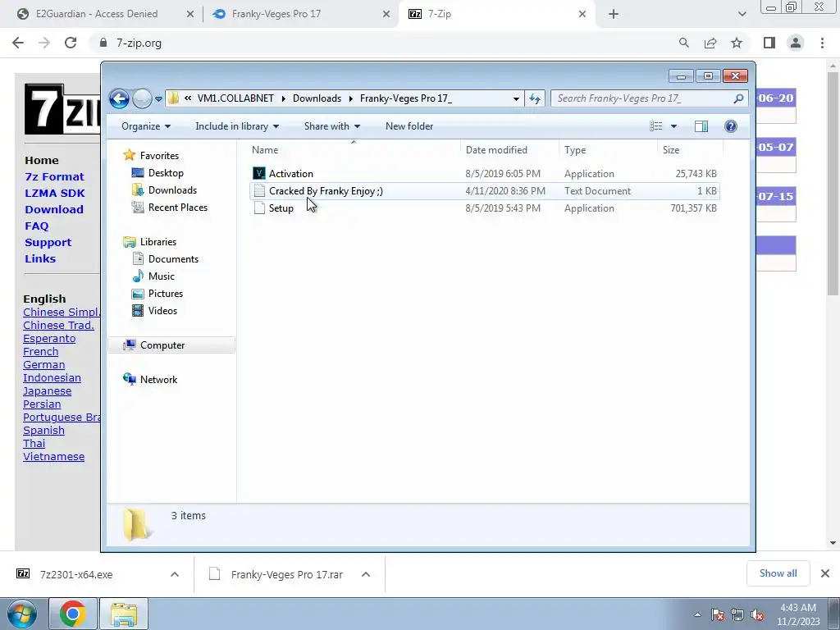Open the address bar history dropdown arrow

coord(516,98)
